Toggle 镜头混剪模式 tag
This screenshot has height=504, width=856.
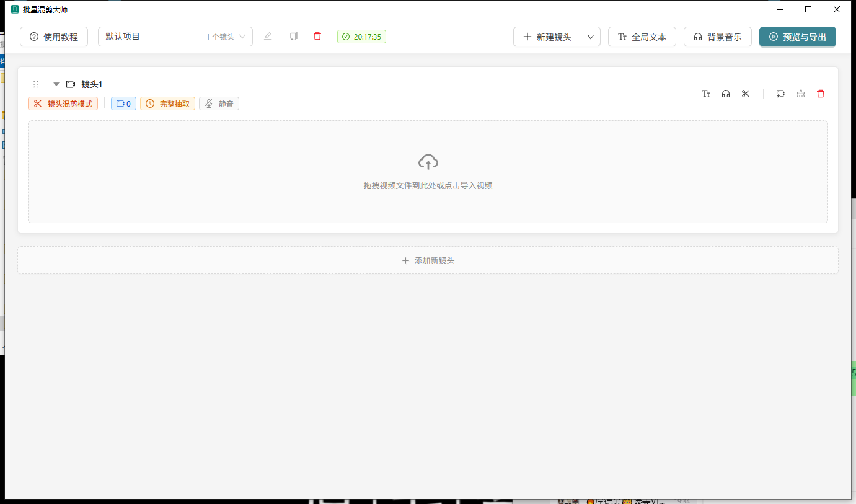coord(63,104)
